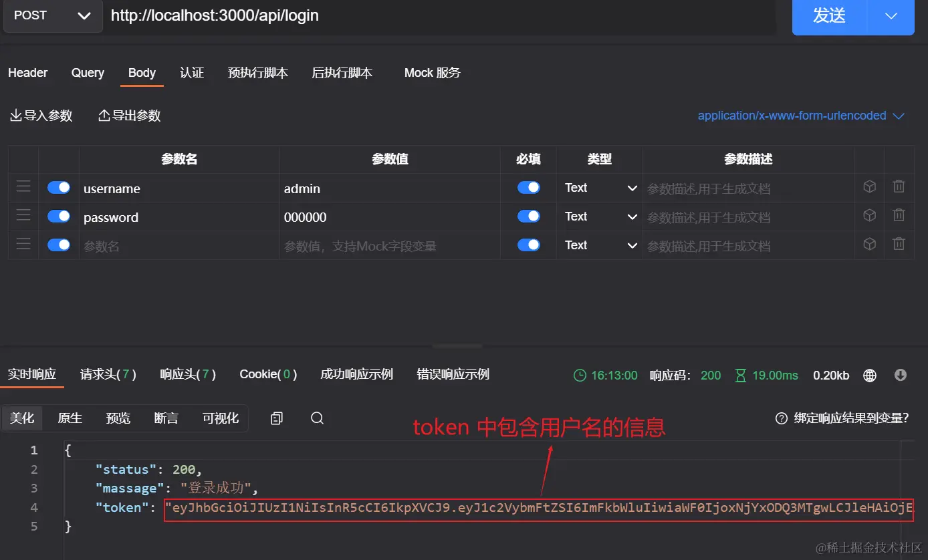Select the 可视化 response view
The image size is (928, 560).
pyautogui.click(x=221, y=418)
